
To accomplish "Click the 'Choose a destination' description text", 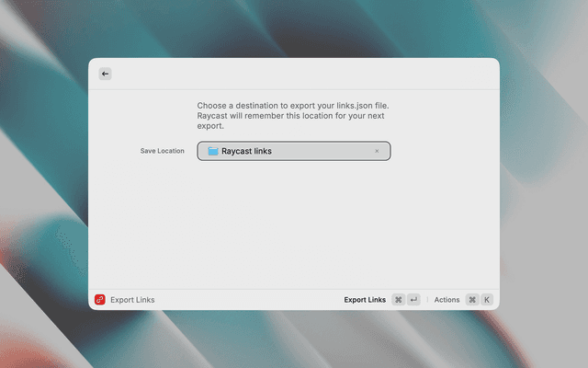I will click(x=293, y=116).
